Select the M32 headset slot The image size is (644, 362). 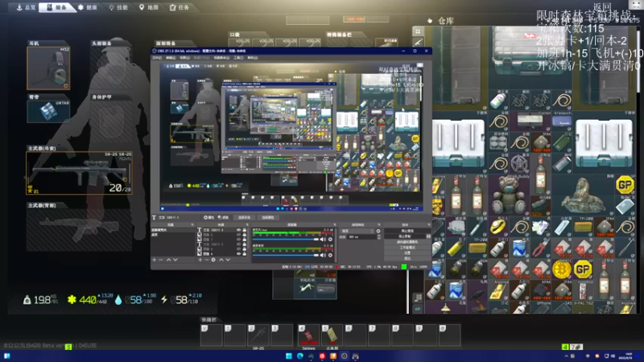(x=48, y=68)
